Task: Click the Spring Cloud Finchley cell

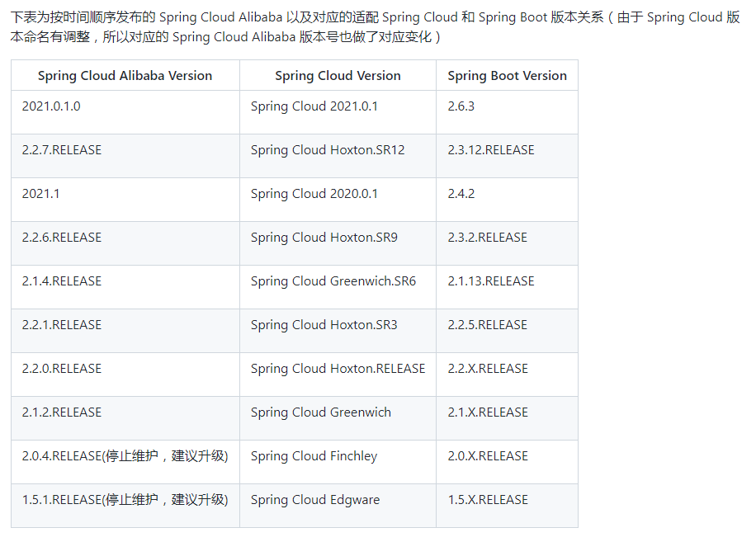Action: click(x=338, y=462)
